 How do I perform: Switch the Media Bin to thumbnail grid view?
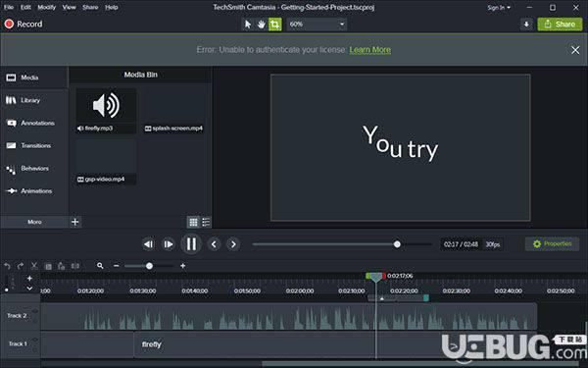(x=193, y=223)
